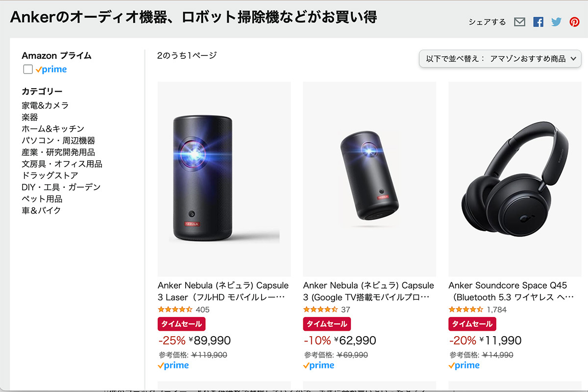Viewport: 588px width, 392px height.
Task: Open the 家電&カメラ category
Action: click(45, 105)
